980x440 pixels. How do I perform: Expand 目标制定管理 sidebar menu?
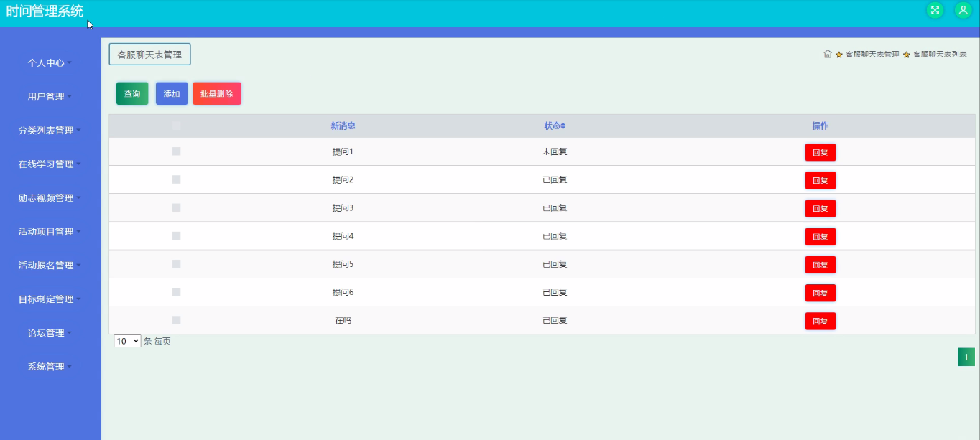pos(50,299)
